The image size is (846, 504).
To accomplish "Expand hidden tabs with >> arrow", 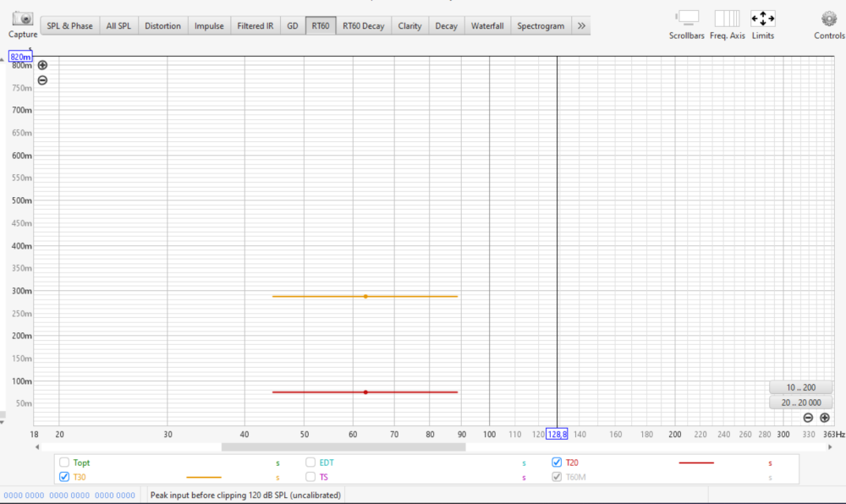I will (x=581, y=26).
